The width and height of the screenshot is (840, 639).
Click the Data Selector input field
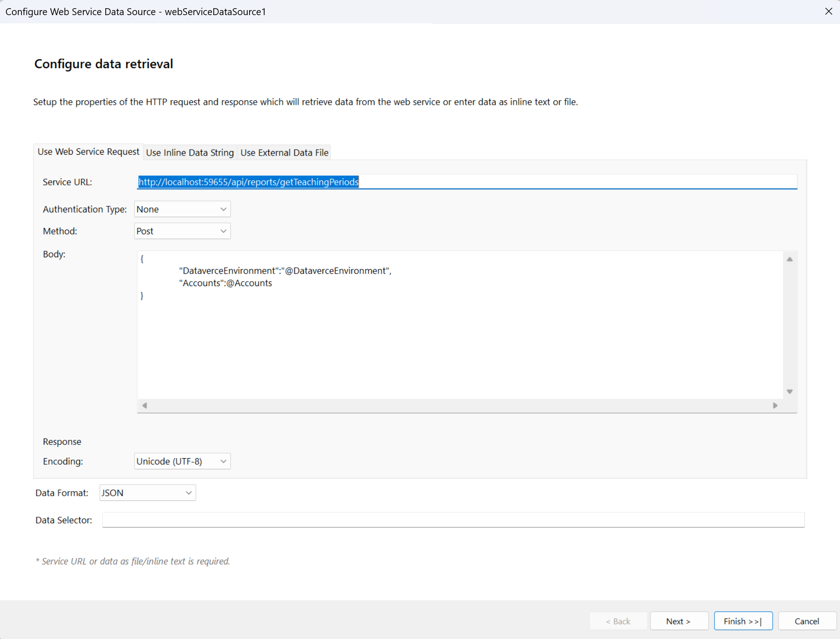coord(453,520)
